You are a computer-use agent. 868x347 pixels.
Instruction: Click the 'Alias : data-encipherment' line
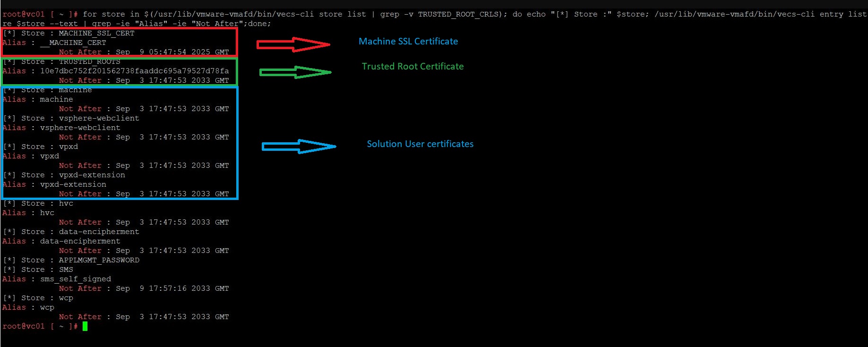(61, 241)
